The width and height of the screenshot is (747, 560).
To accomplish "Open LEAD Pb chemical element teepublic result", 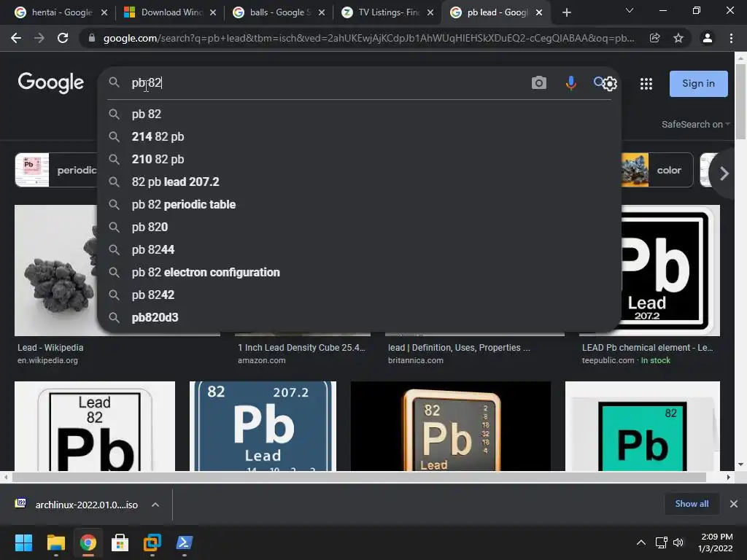I will click(648, 348).
